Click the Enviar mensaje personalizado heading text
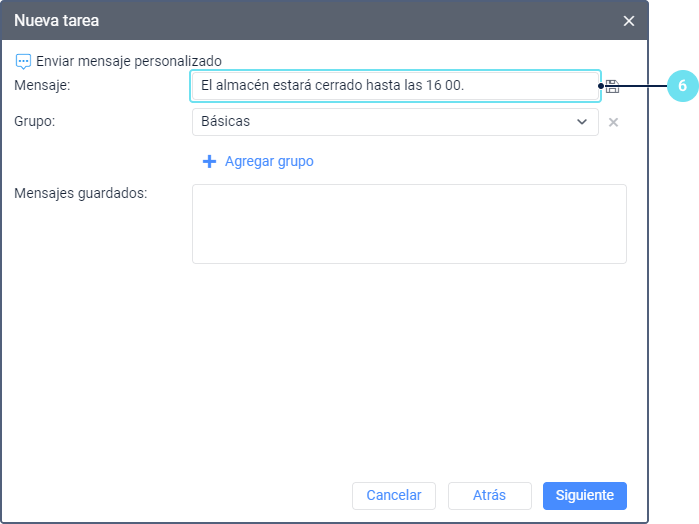 click(x=129, y=61)
